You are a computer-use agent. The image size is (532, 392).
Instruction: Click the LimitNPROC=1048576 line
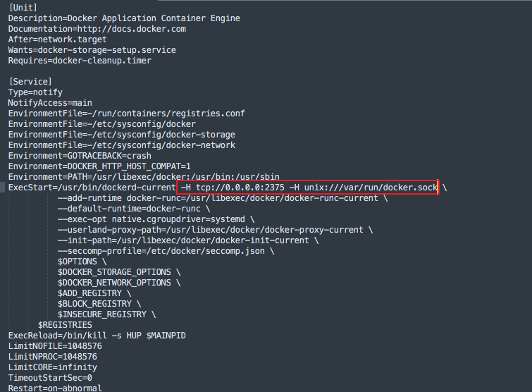coord(53,356)
